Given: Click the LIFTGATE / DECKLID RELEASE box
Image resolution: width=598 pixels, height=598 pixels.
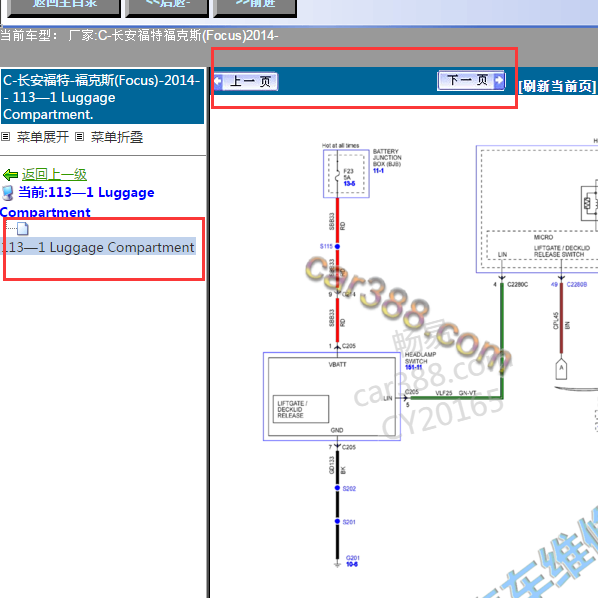Looking at the screenshot, I should (x=301, y=409).
